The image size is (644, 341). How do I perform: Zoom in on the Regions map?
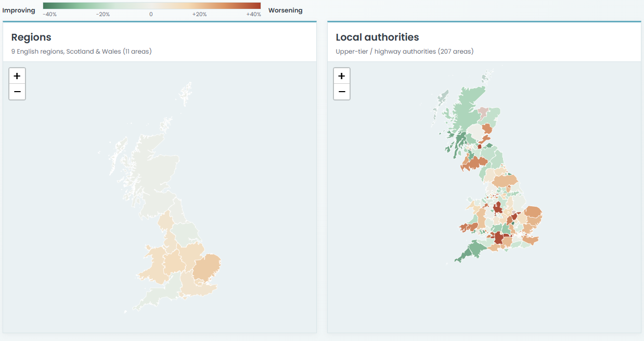tap(17, 76)
